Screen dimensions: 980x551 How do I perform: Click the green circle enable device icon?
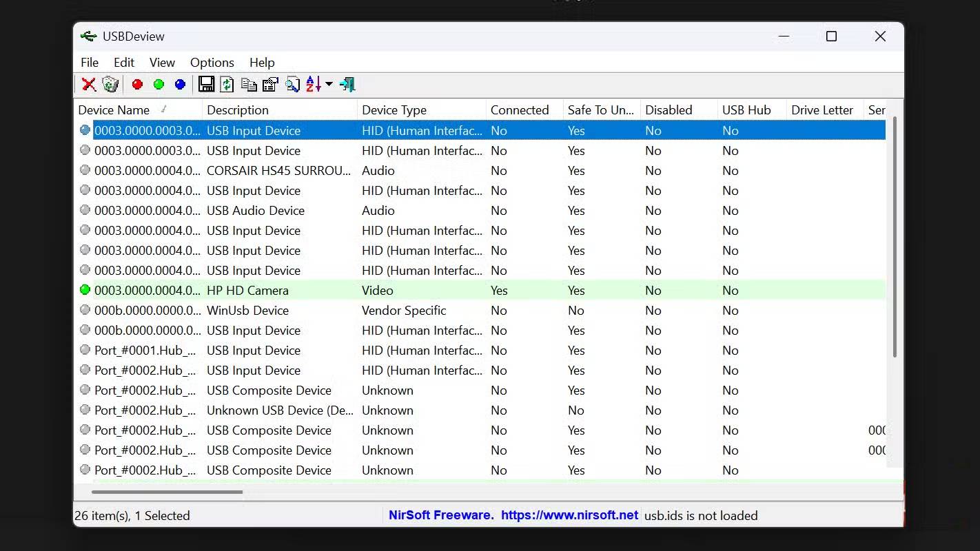tap(159, 85)
